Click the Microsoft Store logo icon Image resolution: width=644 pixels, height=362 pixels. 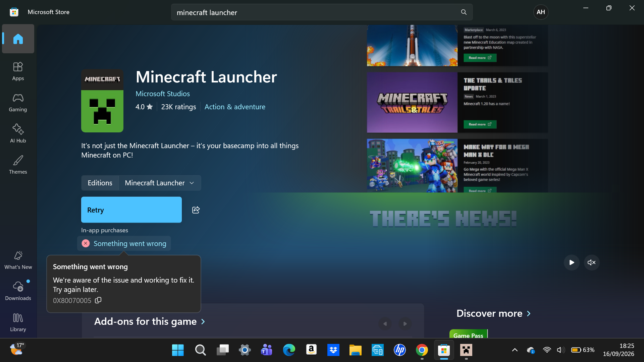click(14, 12)
